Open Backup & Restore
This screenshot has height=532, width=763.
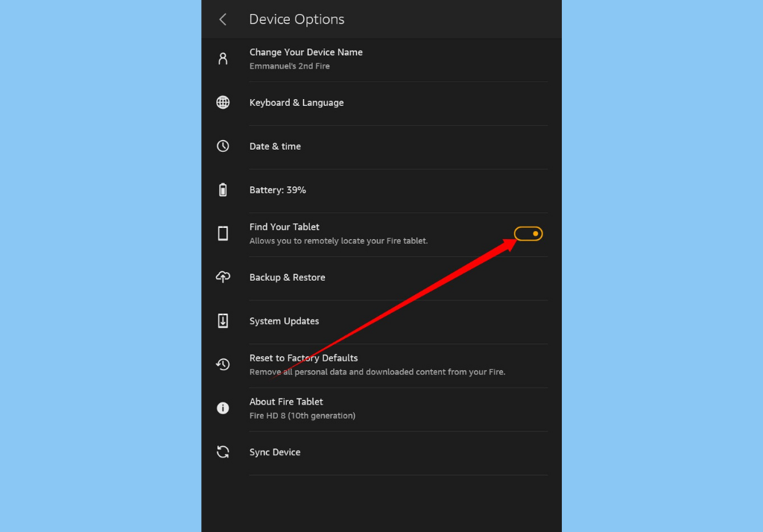click(x=381, y=277)
